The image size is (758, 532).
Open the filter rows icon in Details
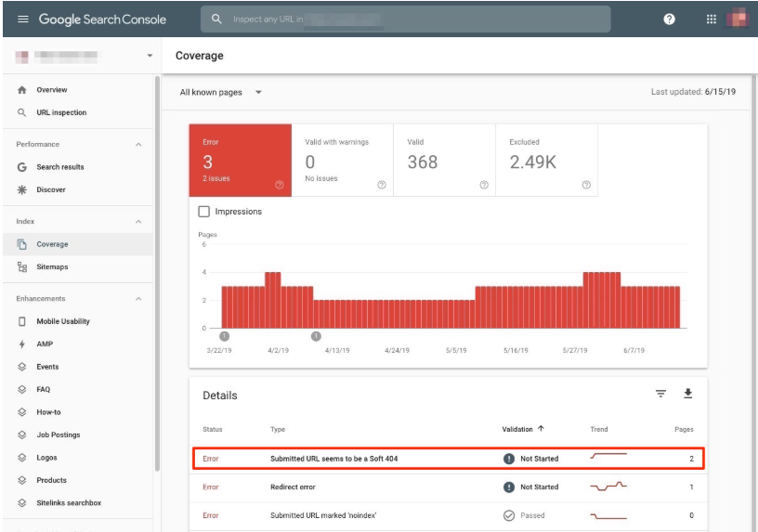660,394
